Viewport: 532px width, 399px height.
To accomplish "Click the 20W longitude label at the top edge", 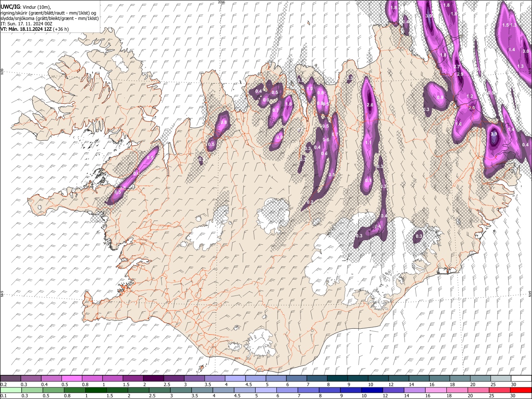I will pos(221,2).
